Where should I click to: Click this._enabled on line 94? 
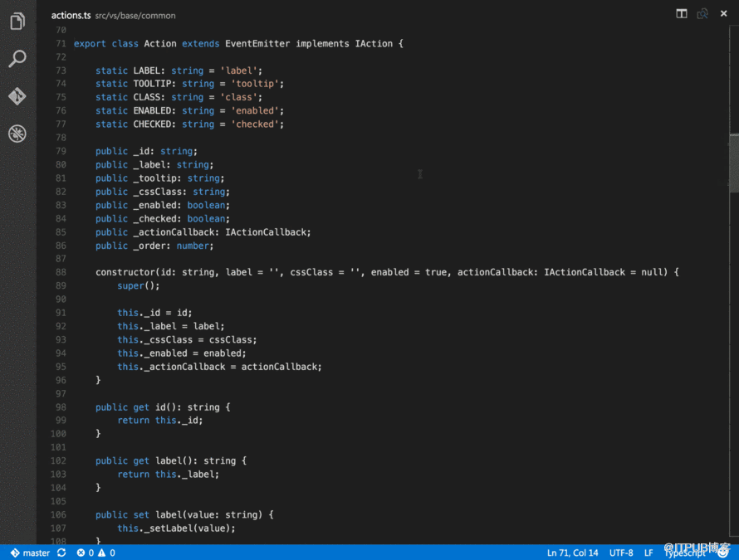(x=152, y=353)
